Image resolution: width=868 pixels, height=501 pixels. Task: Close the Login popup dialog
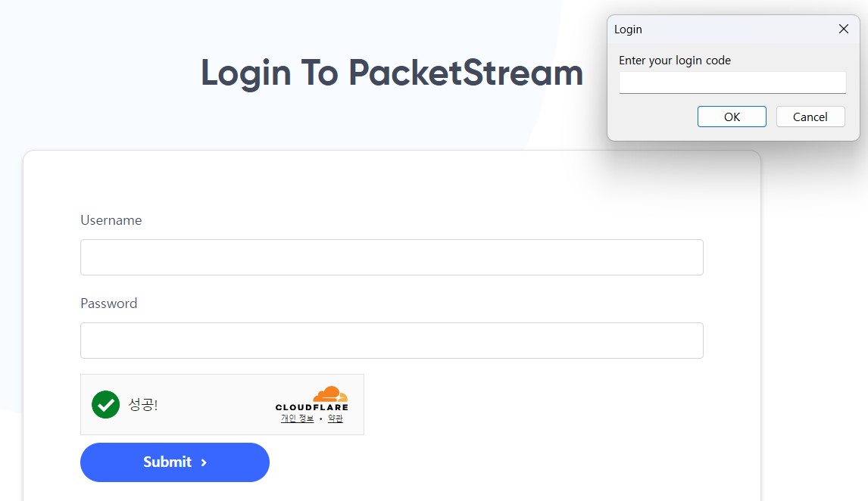pyautogui.click(x=843, y=29)
